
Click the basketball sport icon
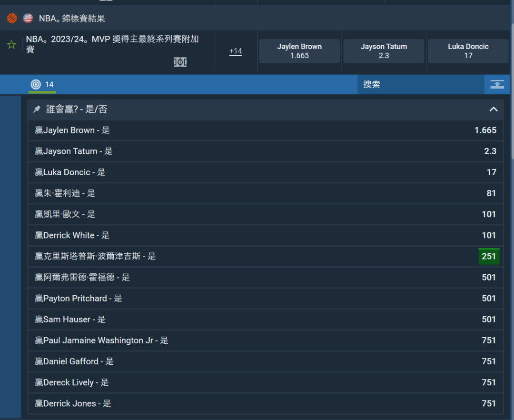click(12, 19)
